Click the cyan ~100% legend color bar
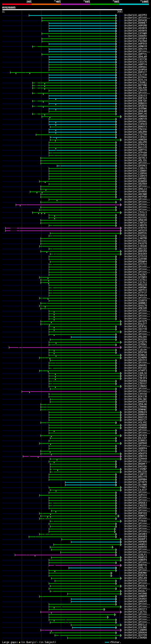The width and height of the screenshot is (151, 644). pos(134,4)
